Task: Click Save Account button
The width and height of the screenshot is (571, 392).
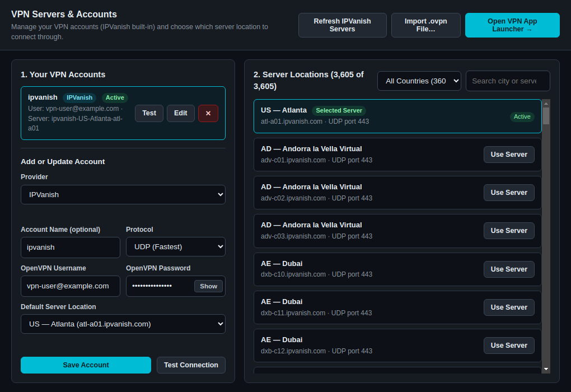Action: point(86,365)
